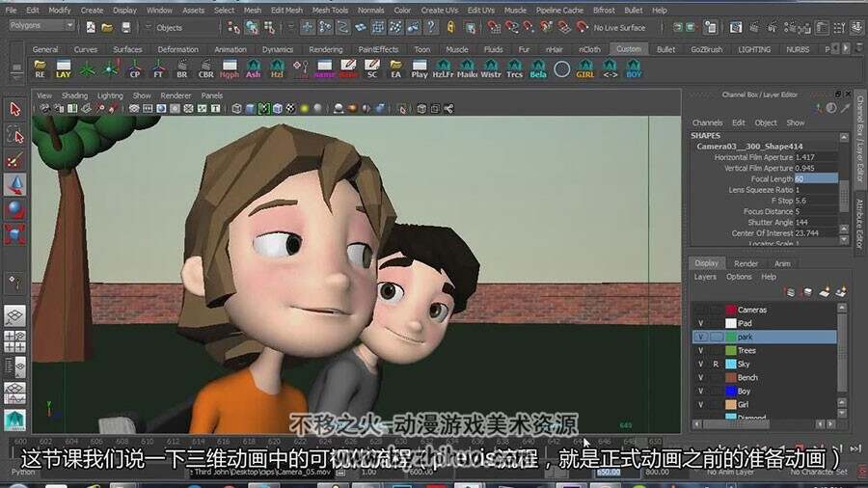
Task: Open layer editor Options menu
Action: (x=739, y=277)
